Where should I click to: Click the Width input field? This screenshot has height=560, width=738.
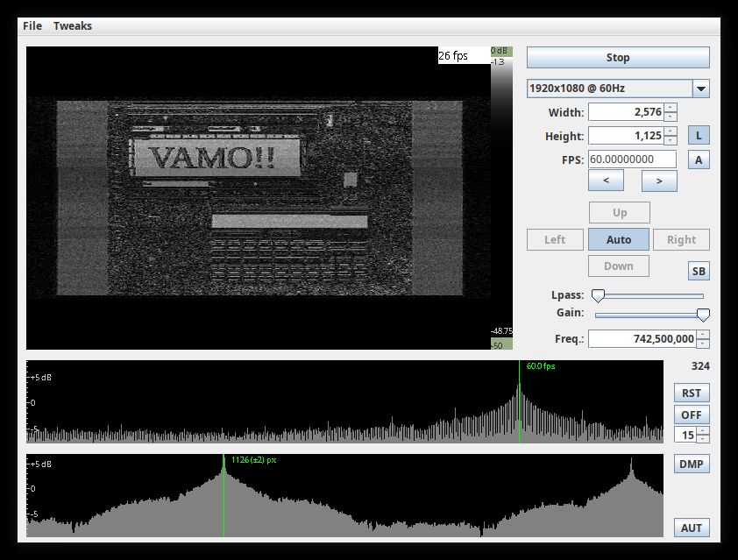[626, 112]
